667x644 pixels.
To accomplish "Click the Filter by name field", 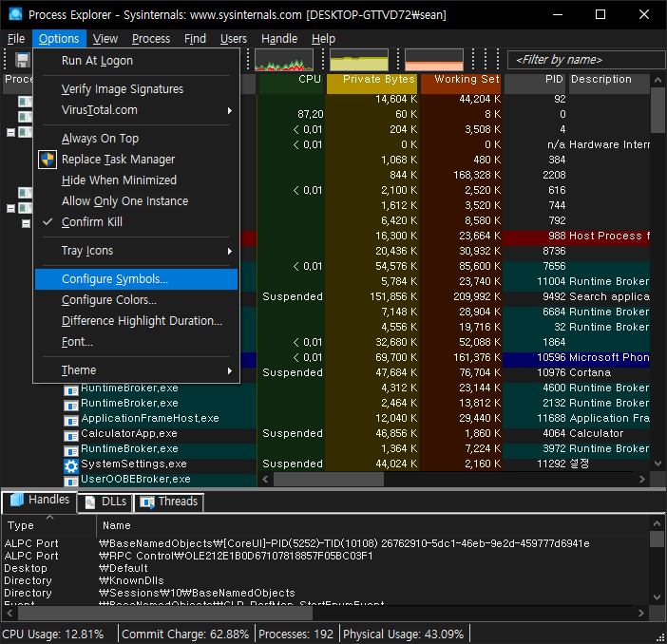I will point(586,60).
